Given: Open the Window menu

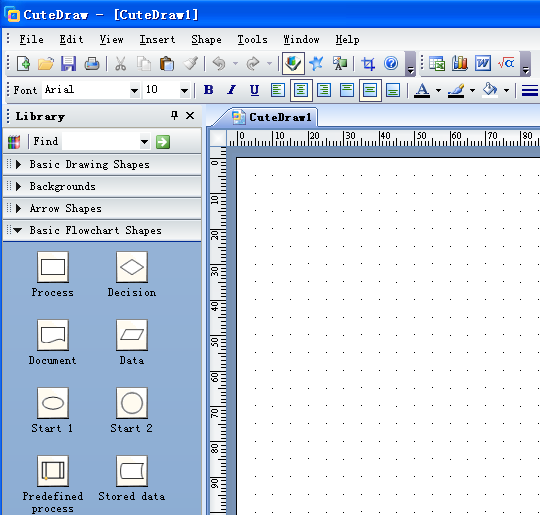Looking at the screenshot, I should tap(301, 40).
